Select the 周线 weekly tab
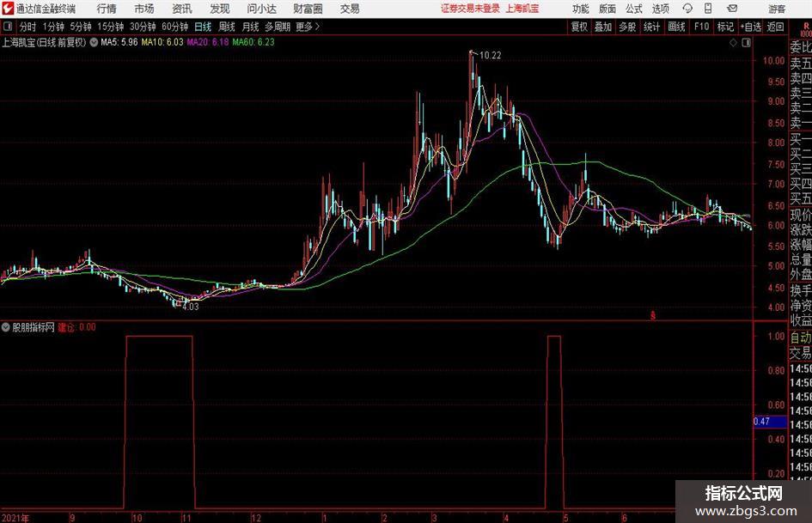 (x=226, y=27)
